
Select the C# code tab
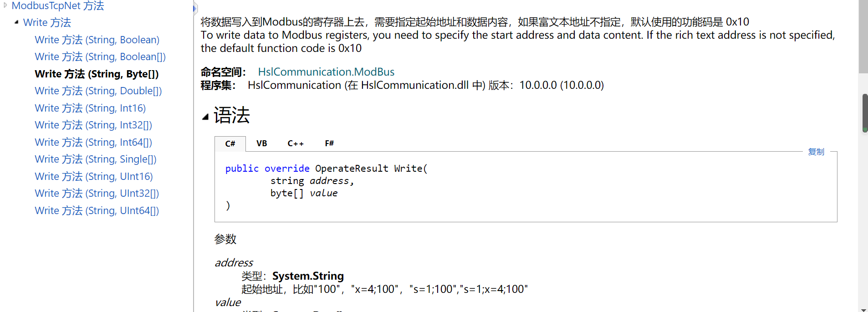coord(230,143)
